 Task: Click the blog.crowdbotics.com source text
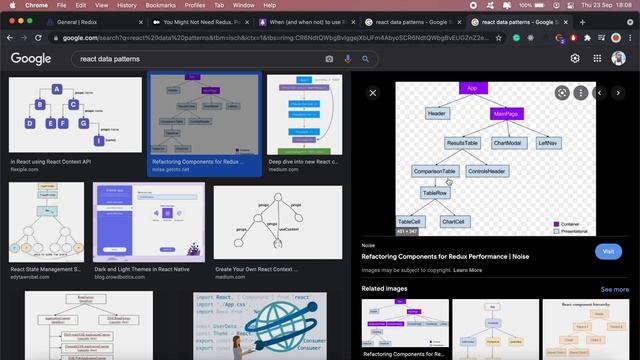119,277
